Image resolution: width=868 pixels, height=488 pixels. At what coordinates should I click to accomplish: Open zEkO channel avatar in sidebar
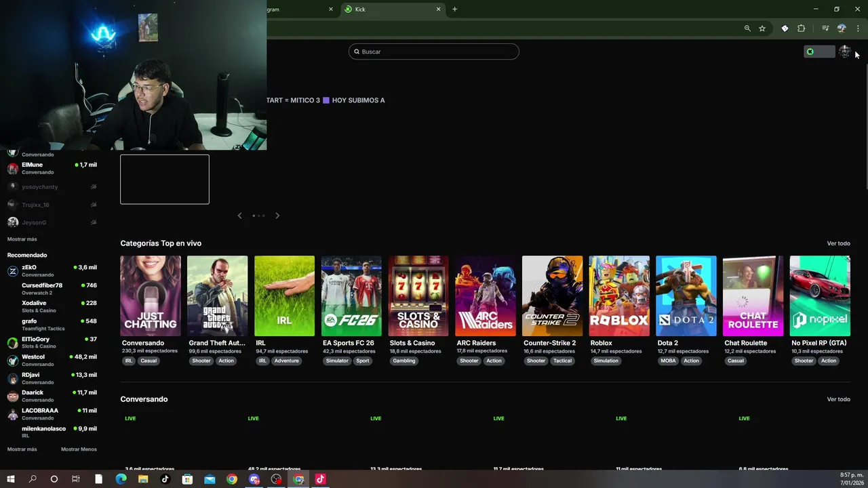tap(12, 271)
